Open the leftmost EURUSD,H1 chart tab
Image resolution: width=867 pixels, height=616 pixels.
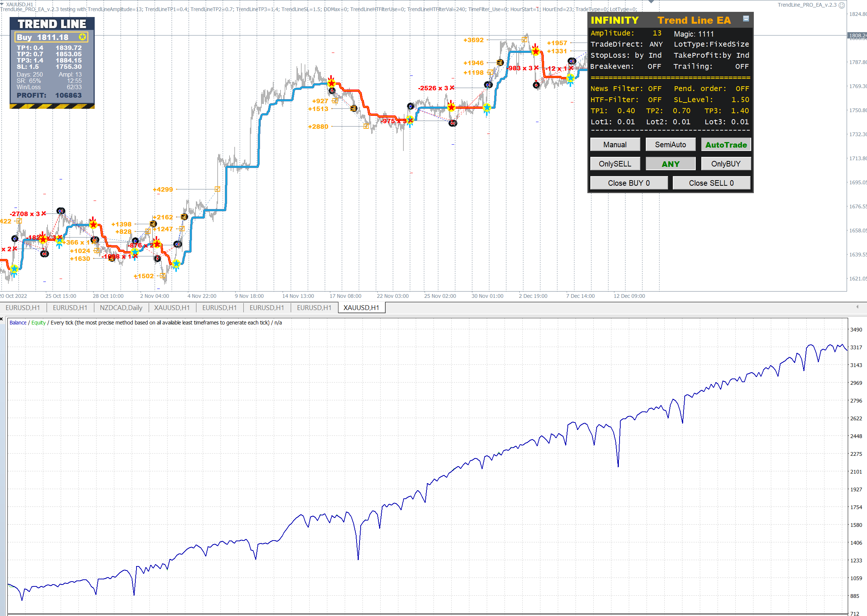click(x=23, y=307)
